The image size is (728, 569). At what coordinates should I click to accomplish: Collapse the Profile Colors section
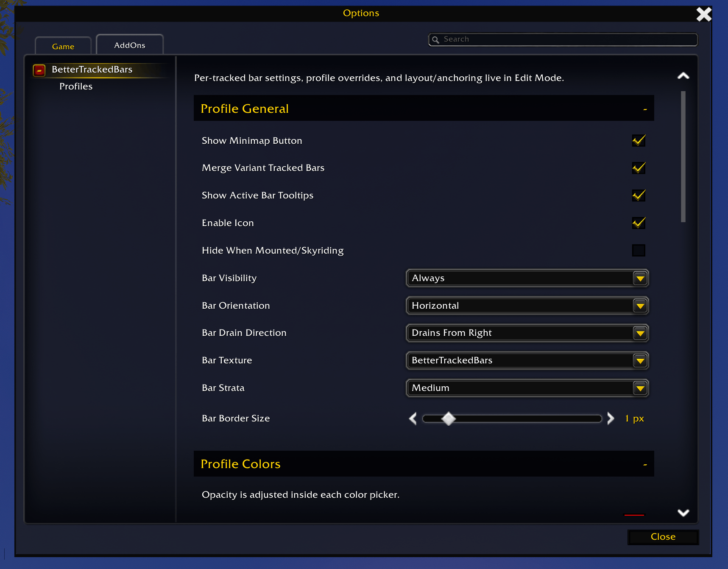(x=645, y=465)
